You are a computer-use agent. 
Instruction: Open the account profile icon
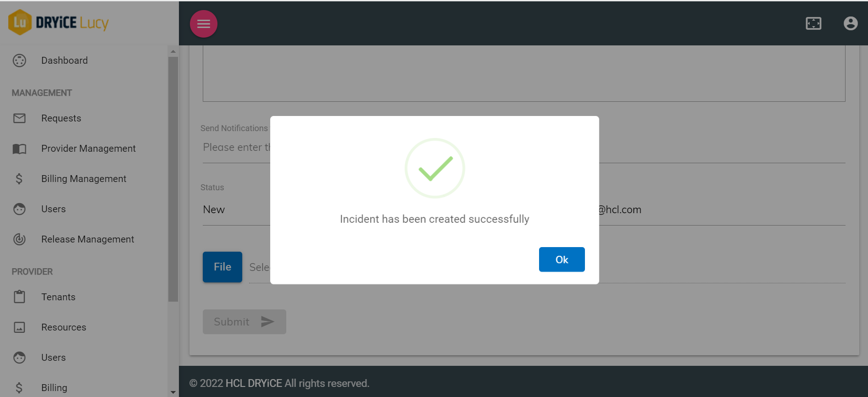pos(851,23)
